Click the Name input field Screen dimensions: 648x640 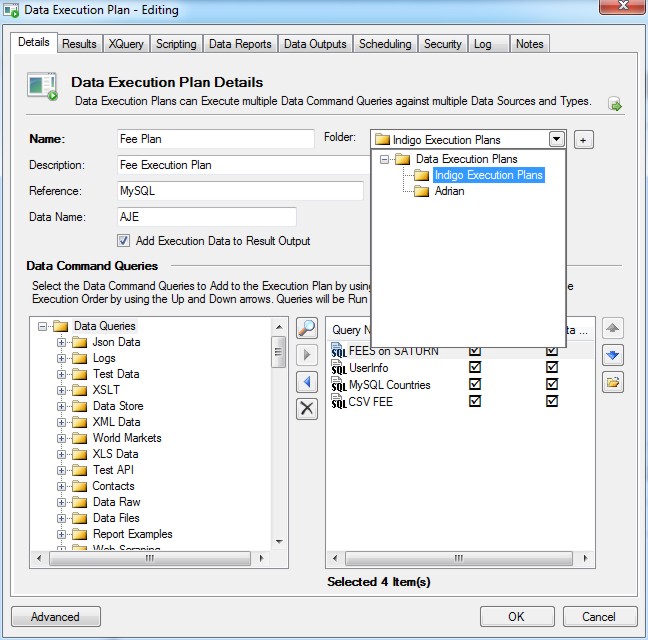(x=215, y=139)
